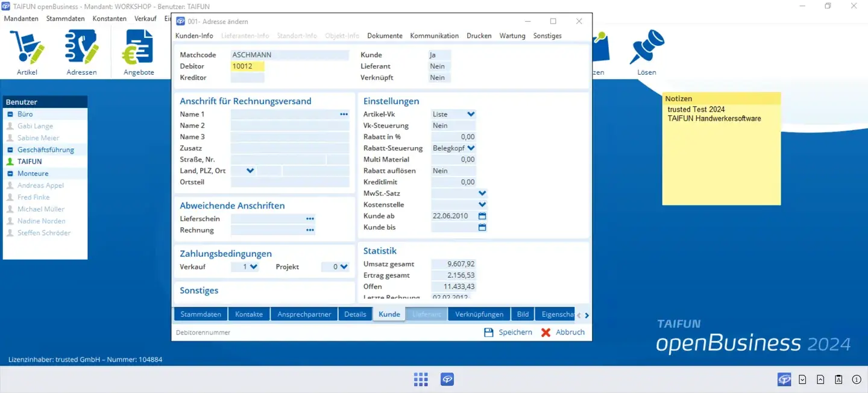Open the Wartung menu
The width and height of the screenshot is (868, 393).
[x=512, y=36]
